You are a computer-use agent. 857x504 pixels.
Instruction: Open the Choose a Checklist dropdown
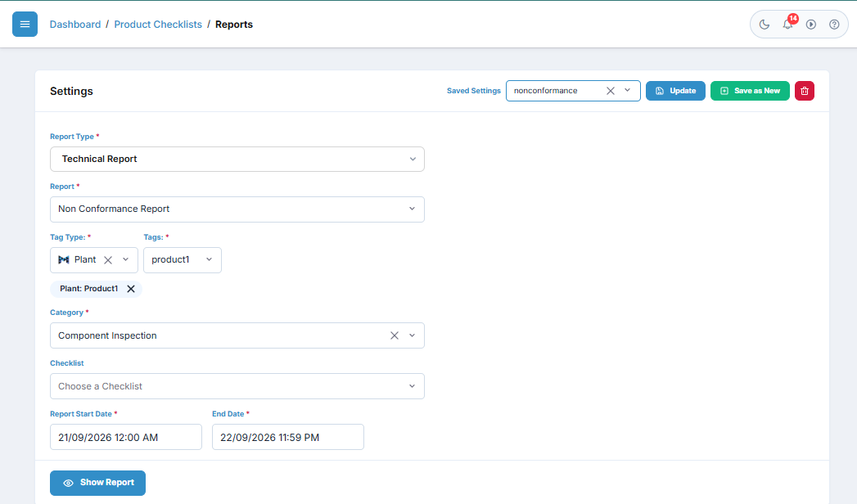pyautogui.click(x=237, y=386)
